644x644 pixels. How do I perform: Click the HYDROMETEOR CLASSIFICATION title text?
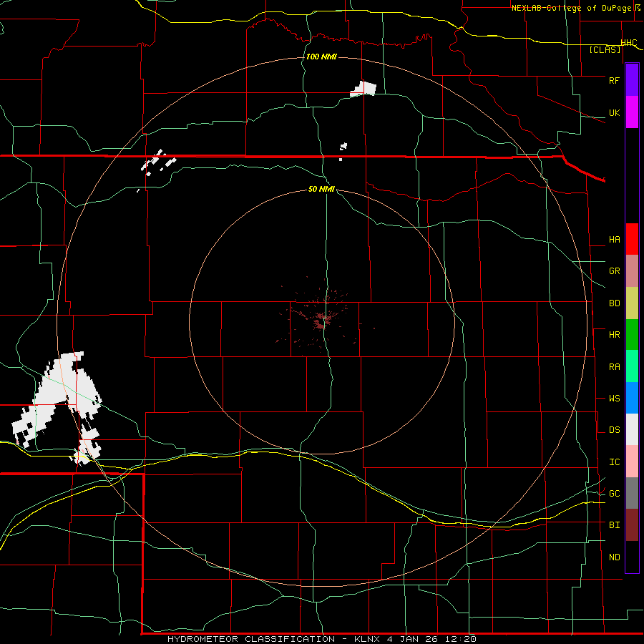pyautogui.click(x=251, y=639)
